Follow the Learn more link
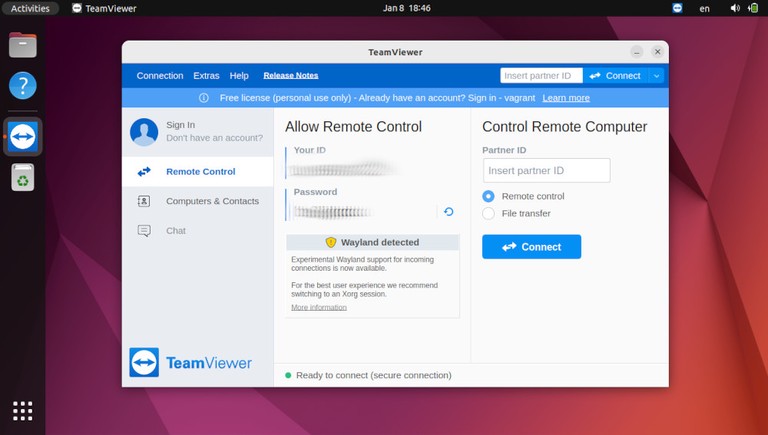 566,98
